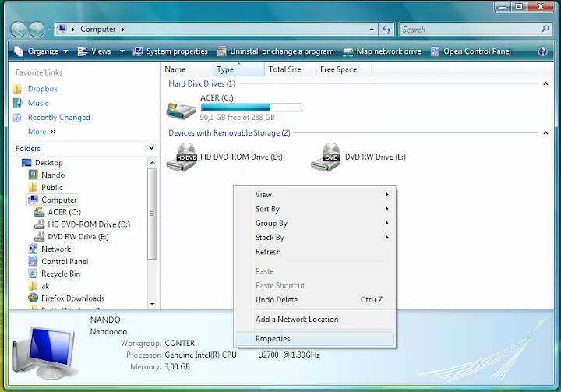This screenshot has height=392, width=561.
Task: Open the Group By submenu
Action: (315, 223)
